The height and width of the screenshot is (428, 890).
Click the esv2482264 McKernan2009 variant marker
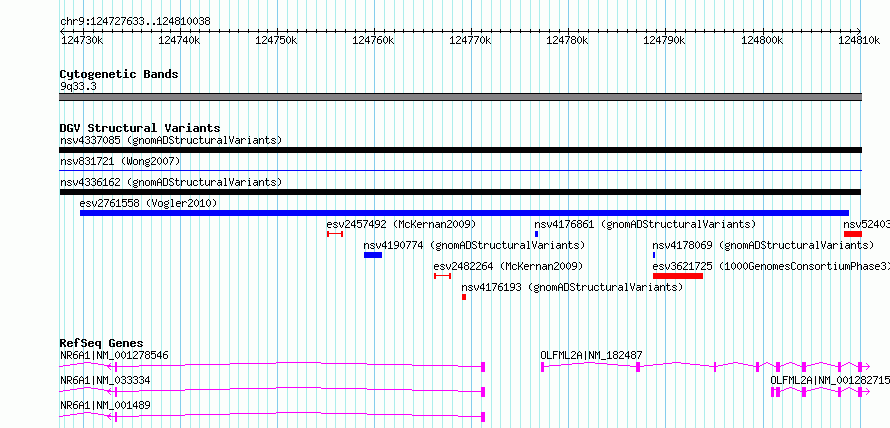click(x=442, y=276)
